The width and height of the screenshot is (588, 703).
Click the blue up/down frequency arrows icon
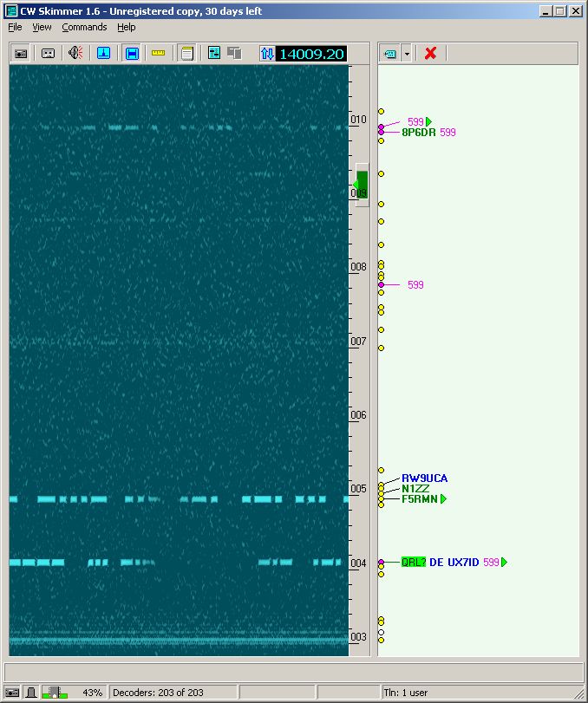(x=267, y=54)
